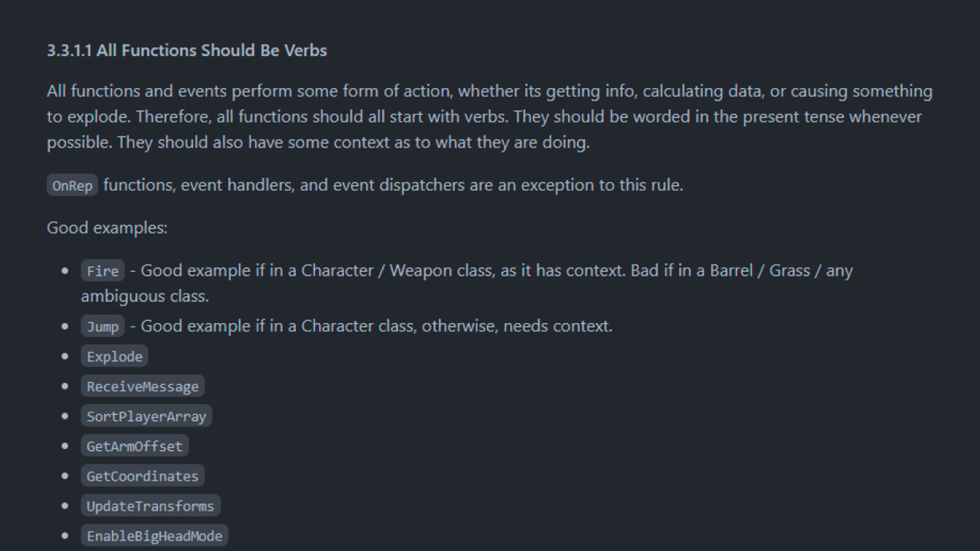Select the SortPlayerArray code snippet
The height and width of the screenshot is (551, 980).
[146, 416]
